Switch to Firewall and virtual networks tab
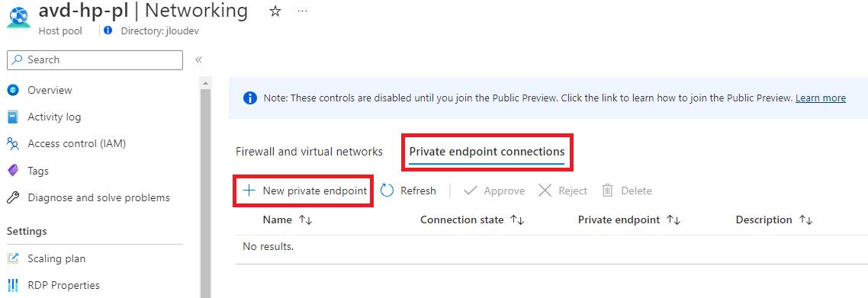 click(309, 152)
